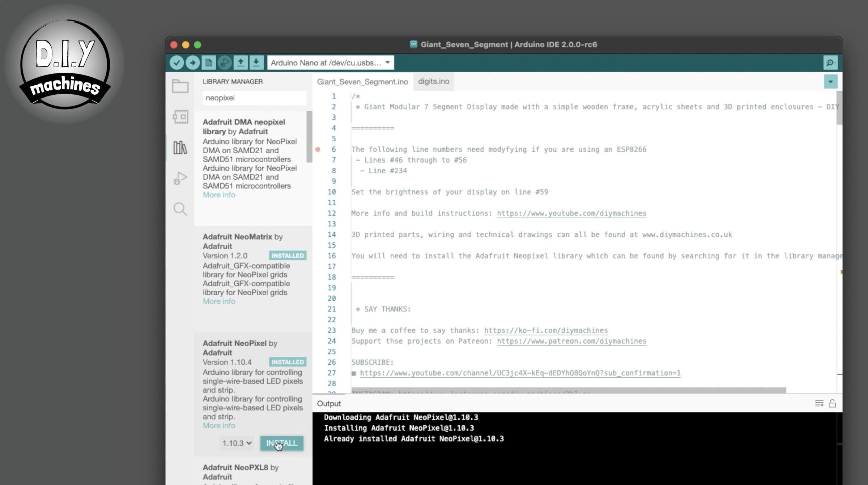Open the Library Manager books icon
The height and width of the screenshot is (485, 868).
pyautogui.click(x=180, y=147)
